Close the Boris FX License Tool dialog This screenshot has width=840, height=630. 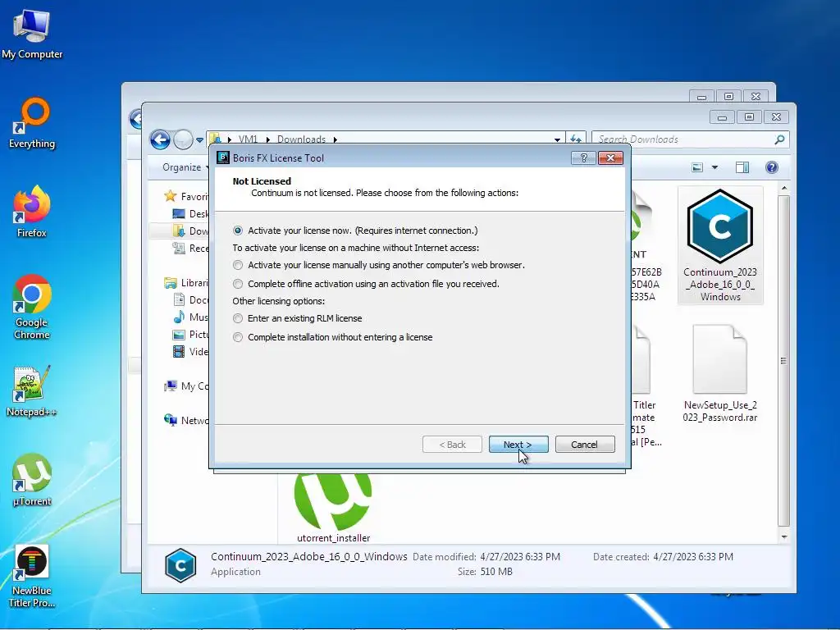610,158
